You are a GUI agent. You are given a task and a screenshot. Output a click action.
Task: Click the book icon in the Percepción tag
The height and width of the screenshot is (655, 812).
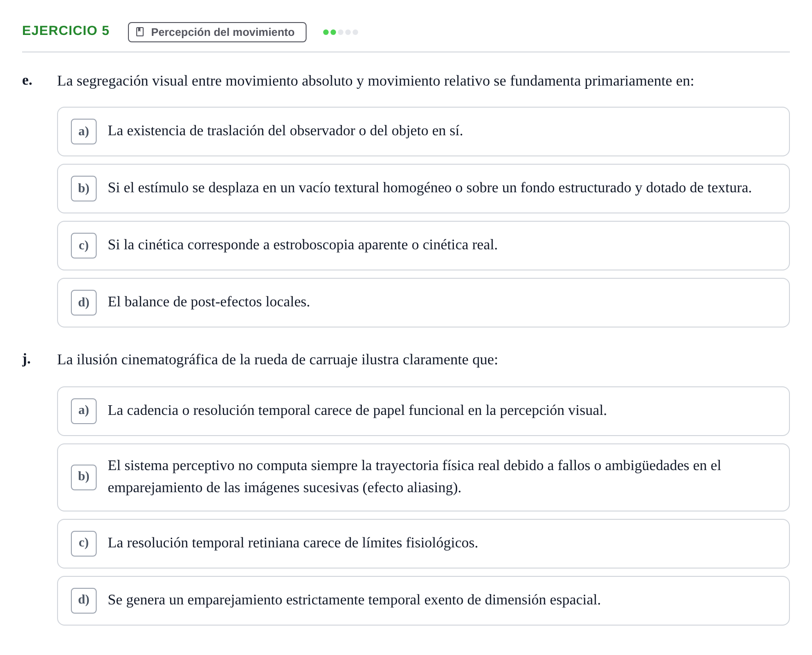140,32
